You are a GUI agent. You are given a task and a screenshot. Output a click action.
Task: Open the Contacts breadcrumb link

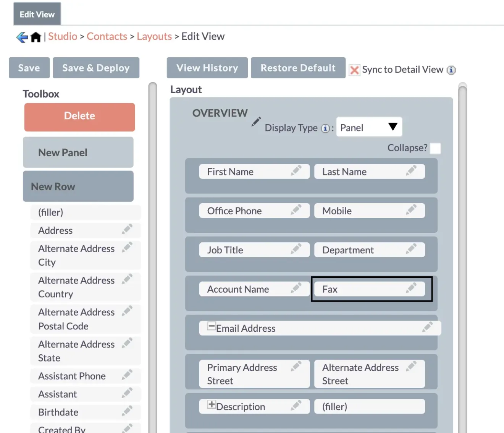[107, 36]
